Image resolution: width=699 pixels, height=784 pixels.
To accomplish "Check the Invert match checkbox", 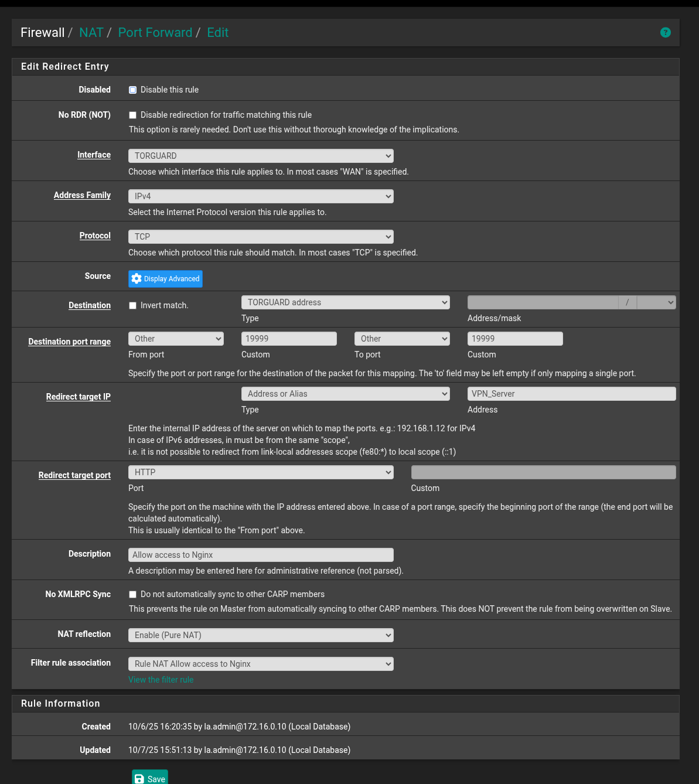I will tap(133, 305).
